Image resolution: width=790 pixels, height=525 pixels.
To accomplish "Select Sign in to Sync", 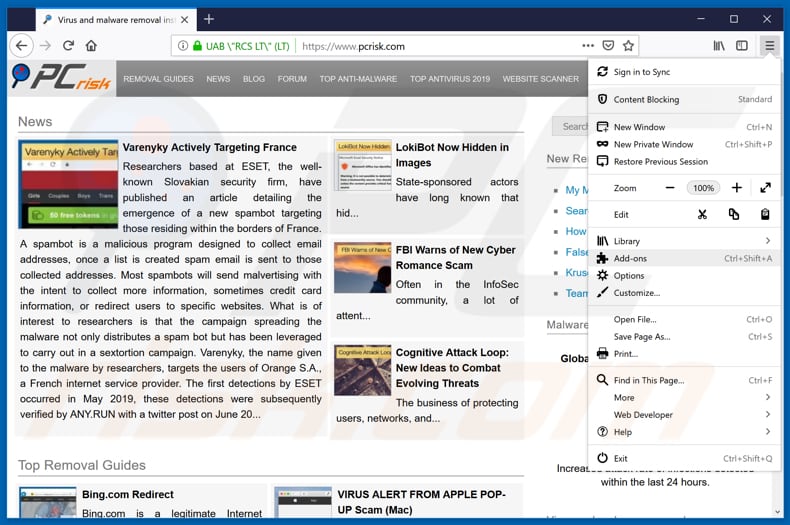I will click(684, 72).
